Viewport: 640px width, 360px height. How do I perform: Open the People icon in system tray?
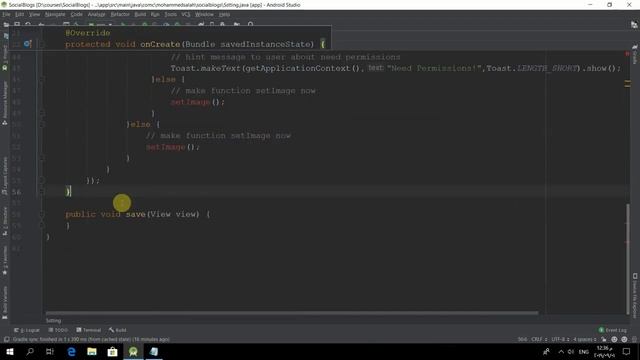[546, 351]
